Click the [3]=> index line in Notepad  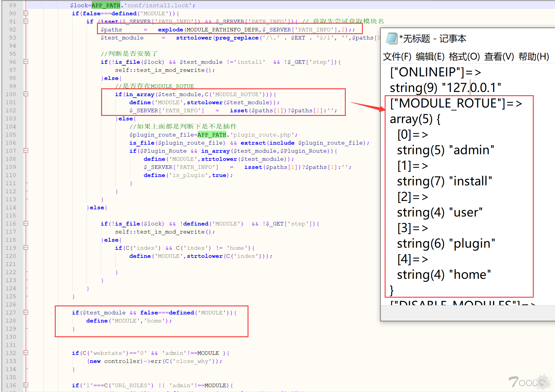click(413, 228)
